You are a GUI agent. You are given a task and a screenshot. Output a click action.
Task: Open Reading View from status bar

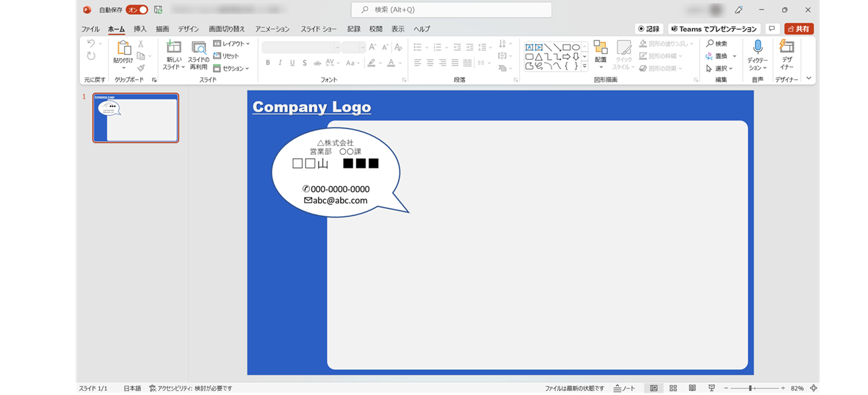(692, 389)
